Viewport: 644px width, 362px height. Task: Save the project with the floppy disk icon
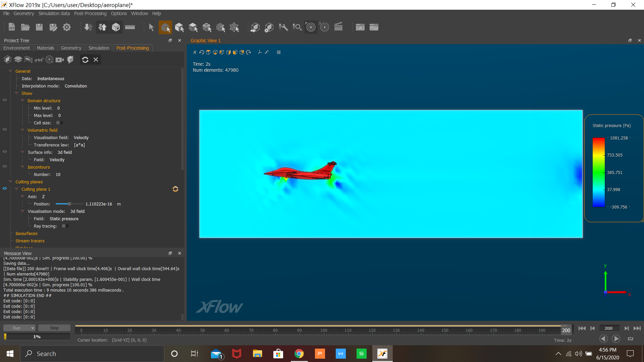[39, 27]
